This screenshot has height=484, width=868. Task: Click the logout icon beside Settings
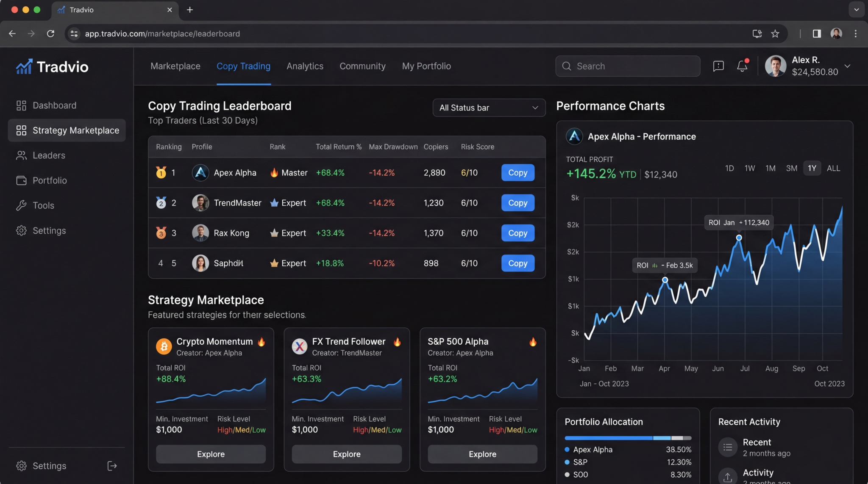click(x=112, y=466)
